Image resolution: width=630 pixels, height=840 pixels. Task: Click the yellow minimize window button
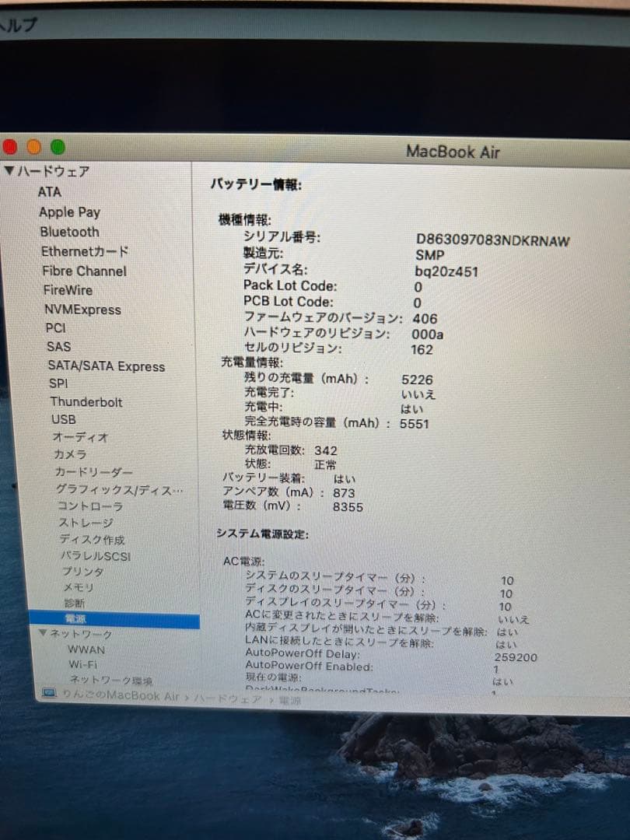click(x=33, y=147)
